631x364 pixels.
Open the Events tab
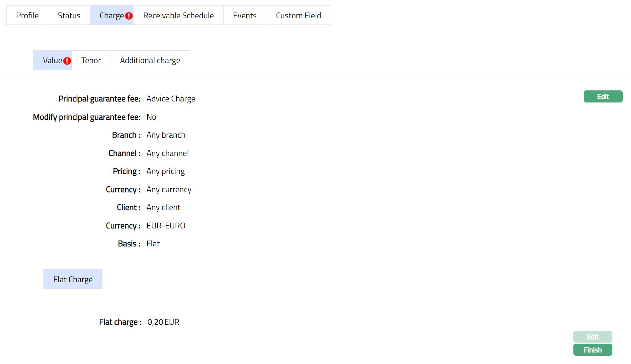(245, 16)
